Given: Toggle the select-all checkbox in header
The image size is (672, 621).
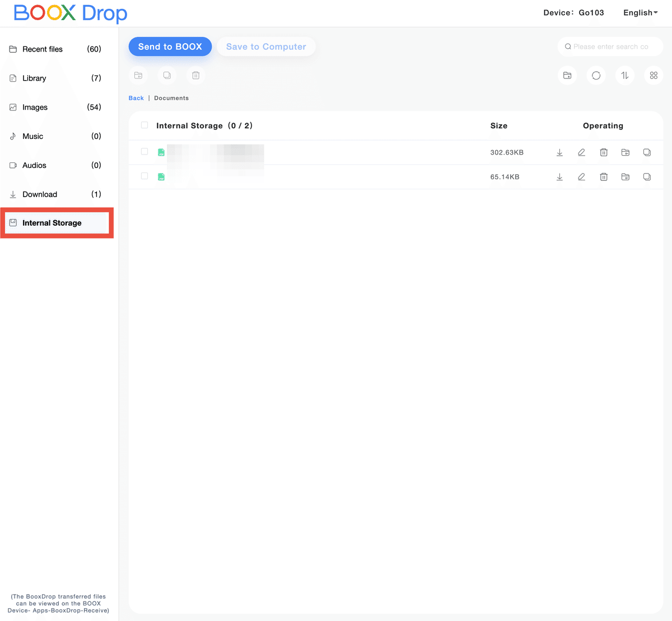Looking at the screenshot, I should click(144, 125).
